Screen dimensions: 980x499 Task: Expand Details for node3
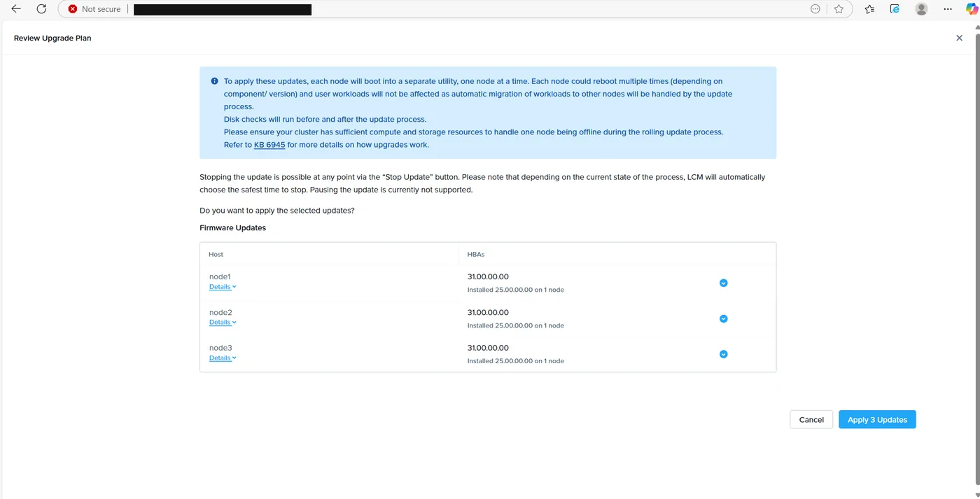coord(223,358)
